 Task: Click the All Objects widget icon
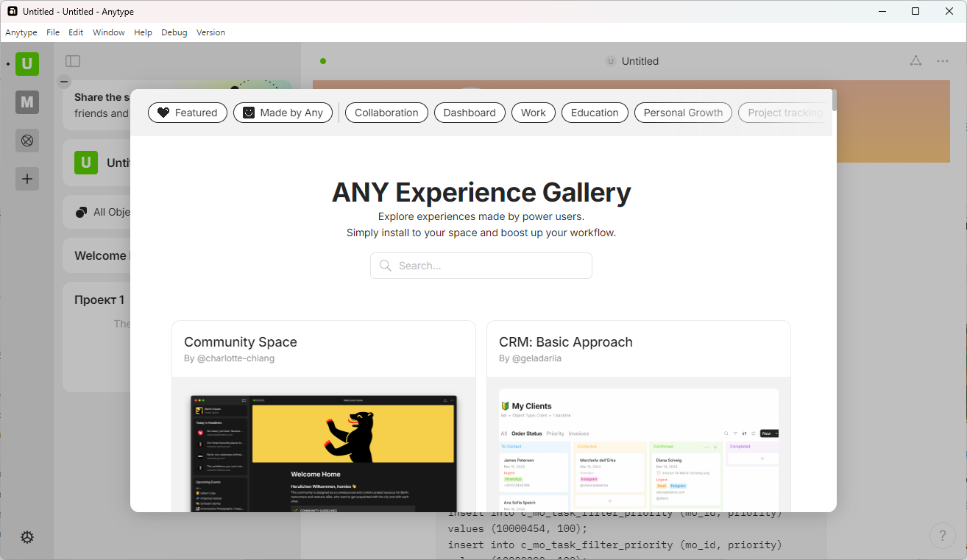(x=82, y=212)
